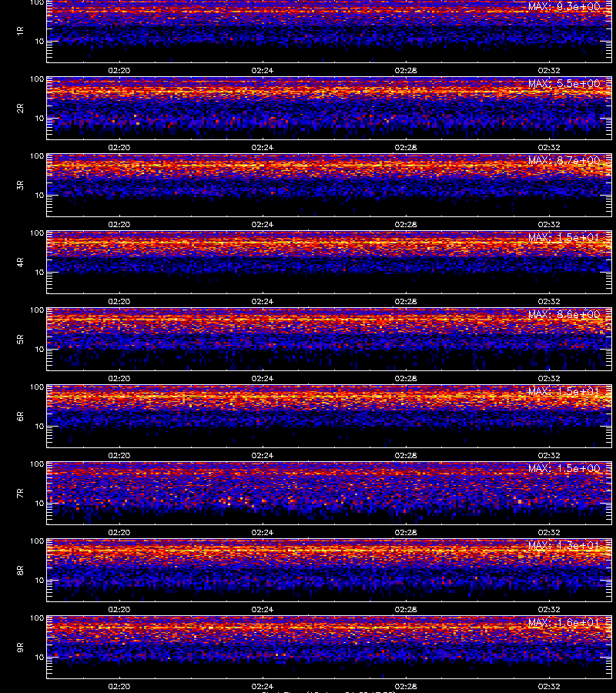Select the 'MAX: 1.6e+01' annotation in 9R
The height and width of the screenshot is (693, 616).
[564, 622]
